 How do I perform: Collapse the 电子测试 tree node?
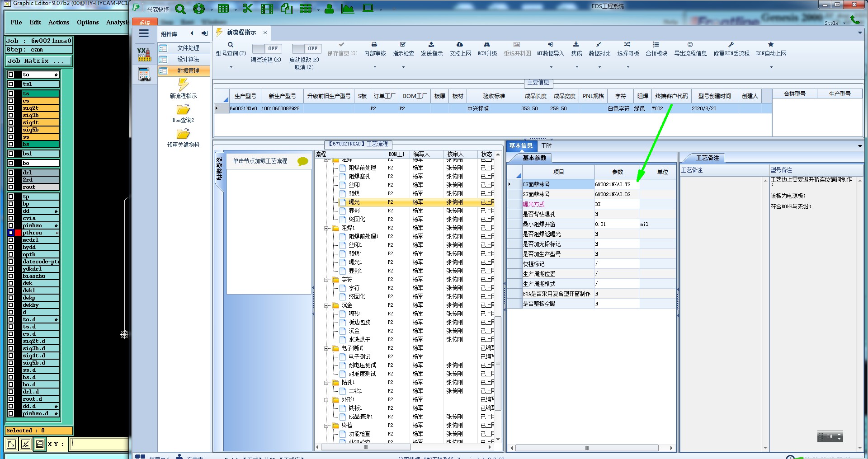(x=326, y=348)
